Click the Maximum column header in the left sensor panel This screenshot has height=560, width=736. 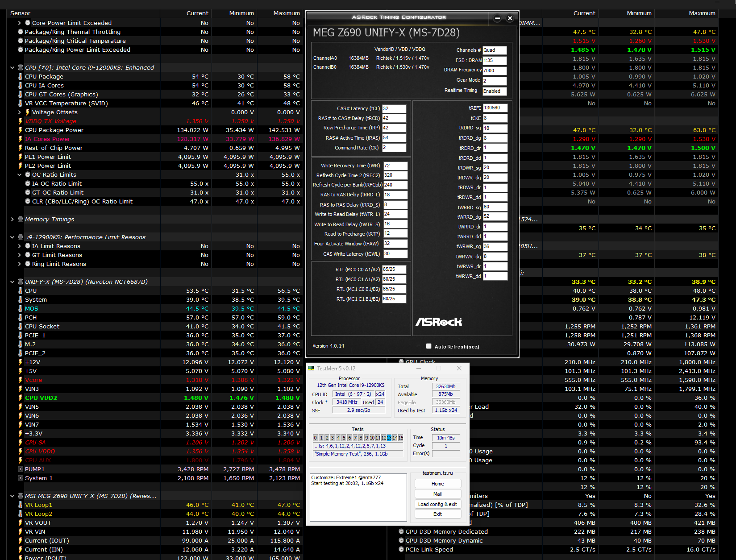pyautogui.click(x=287, y=13)
